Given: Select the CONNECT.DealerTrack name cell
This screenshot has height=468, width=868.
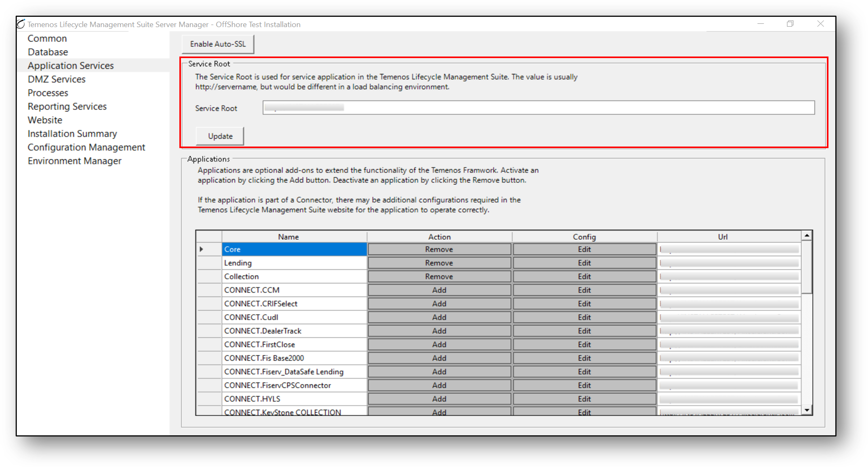Looking at the screenshot, I should tap(294, 331).
